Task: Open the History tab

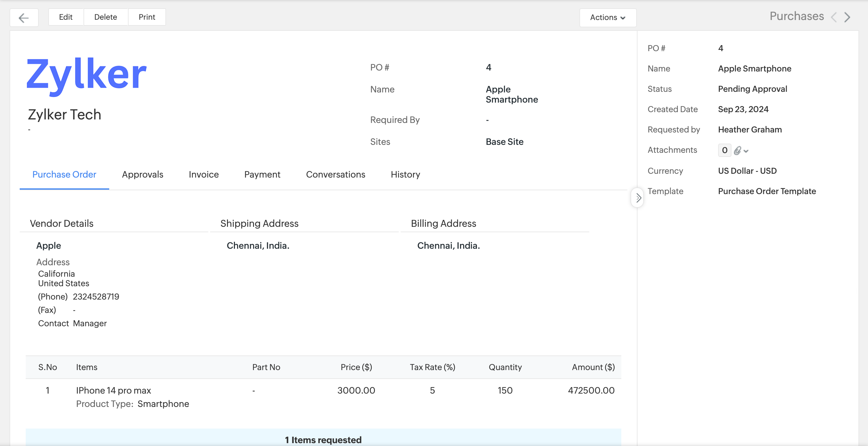Action: tap(405, 174)
